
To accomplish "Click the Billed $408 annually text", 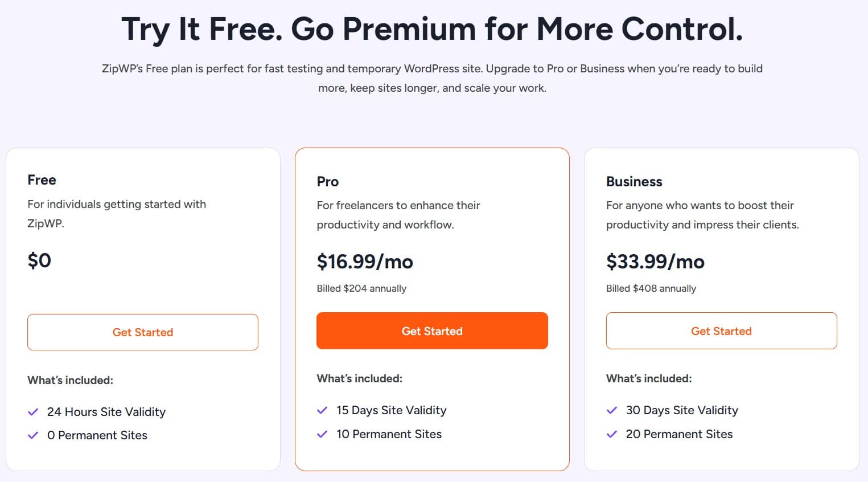I will tap(651, 288).
